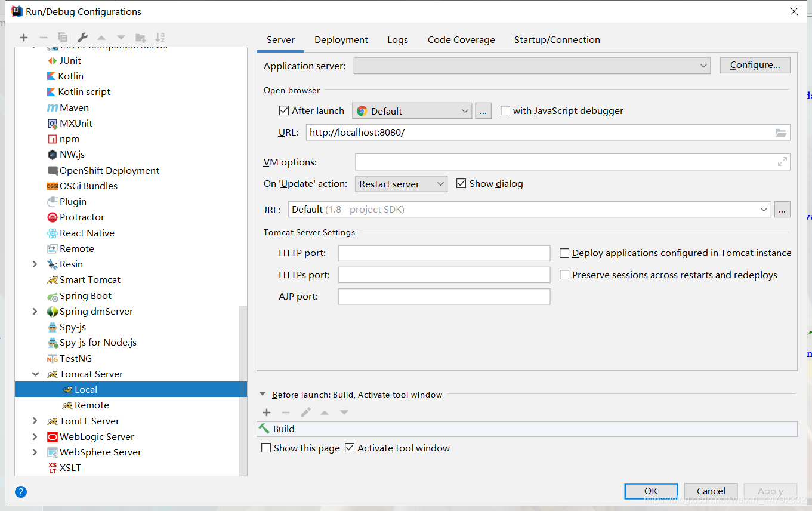
Task: Click the JUnit icon in the tree
Action: coord(53,60)
